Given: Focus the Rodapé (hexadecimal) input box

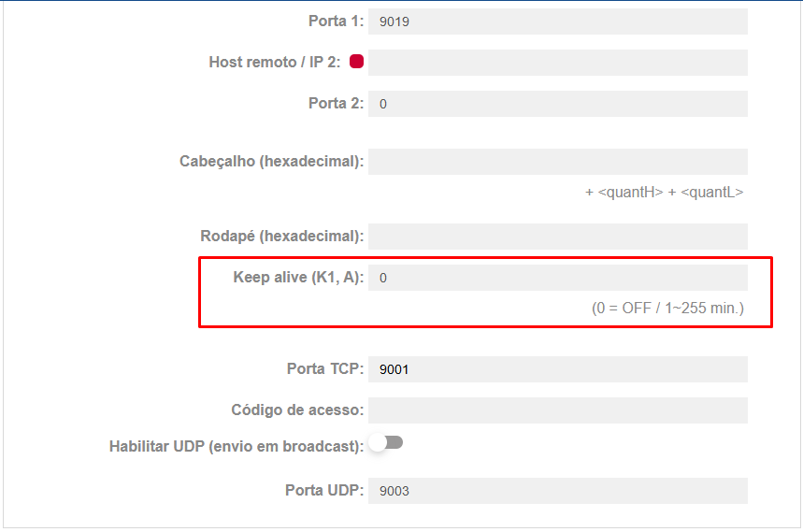Looking at the screenshot, I should [557, 237].
